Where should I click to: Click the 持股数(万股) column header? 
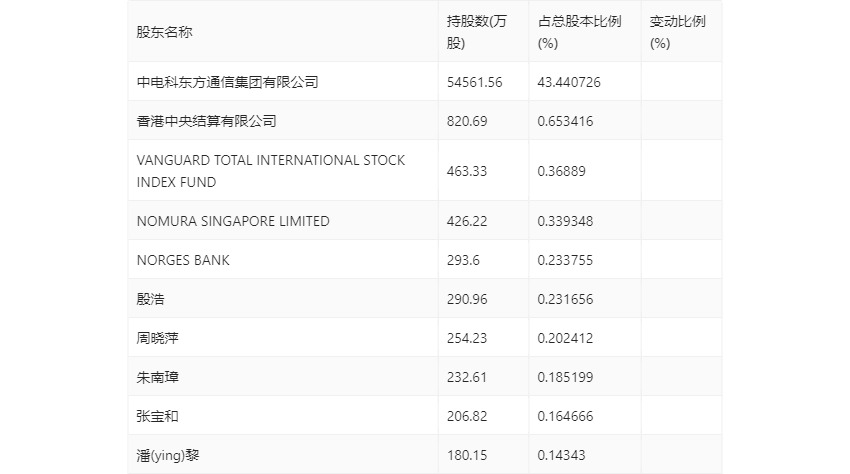[x=477, y=31]
